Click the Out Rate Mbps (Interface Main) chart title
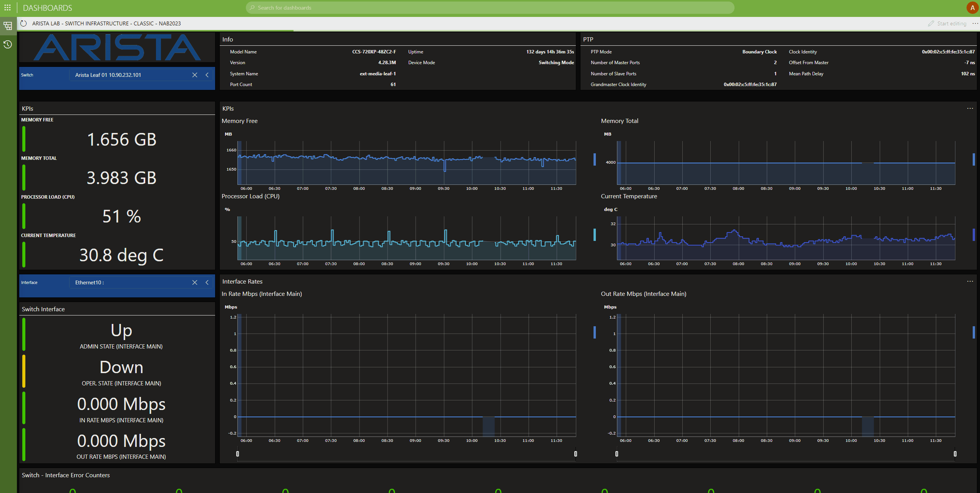Image resolution: width=980 pixels, height=493 pixels. click(643, 294)
